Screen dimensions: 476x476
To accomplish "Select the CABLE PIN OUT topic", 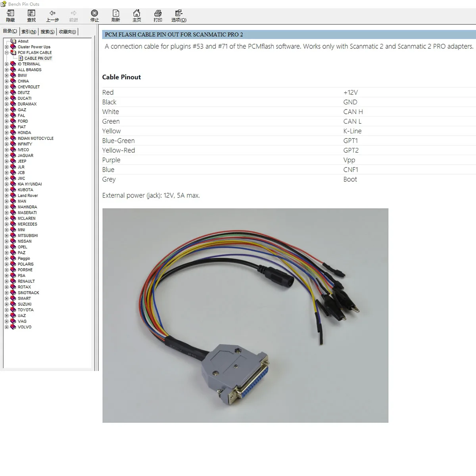I will click(38, 58).
